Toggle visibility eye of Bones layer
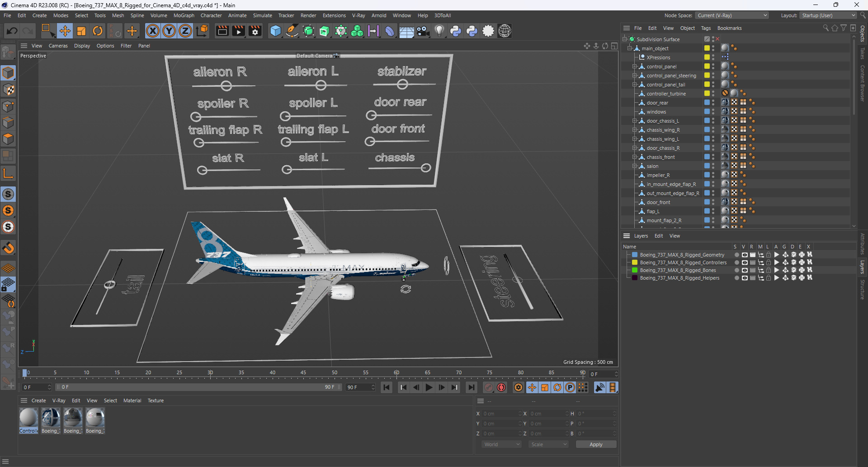 (745, 270)
